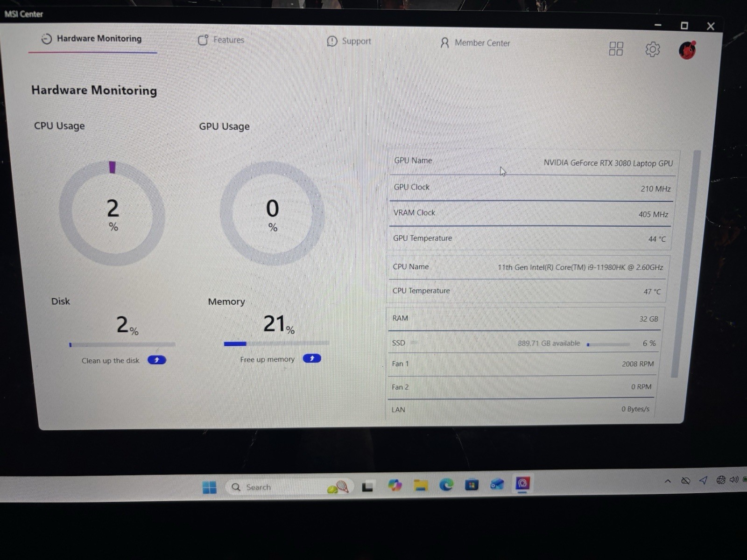This screenshot has height=560, width=747.
Task: Click the GPU Name value NVIDIA GeForce RTX 3080
Action: tap(608, 163)
